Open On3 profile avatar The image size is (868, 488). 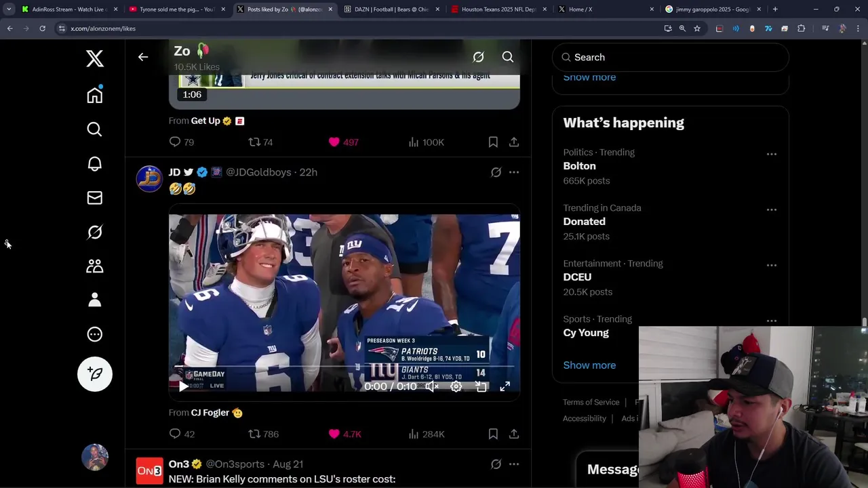coord(149,471)
